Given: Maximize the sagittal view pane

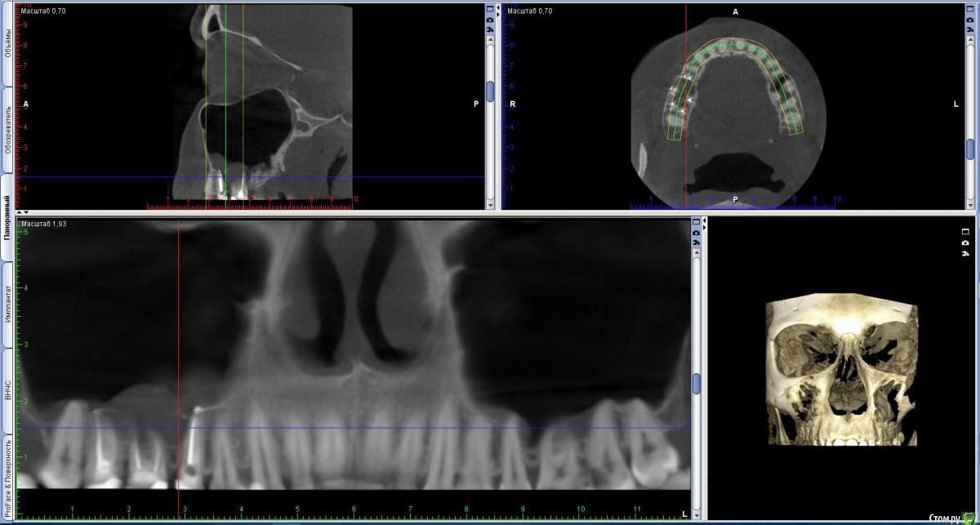Looking at the screenshot, I should pyautogui.click(x=490, y=9).
